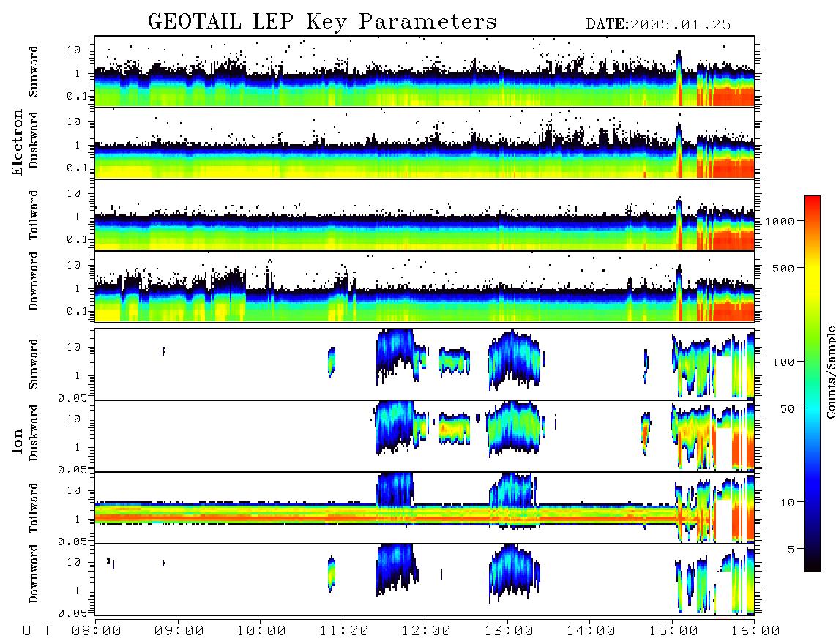Image resolution: width=836 pixels, height=644 pixels.
Task: Select the "09:00" time tick label
Action: click(x=179, y=632)
